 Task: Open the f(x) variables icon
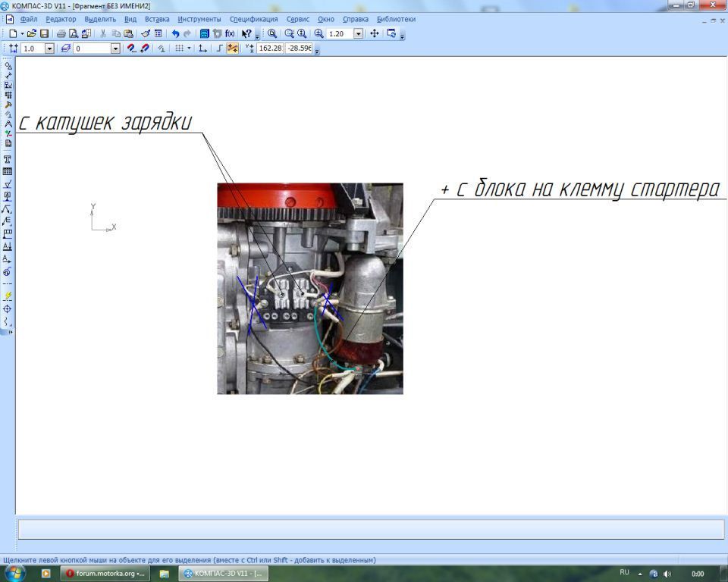(230, 34)
